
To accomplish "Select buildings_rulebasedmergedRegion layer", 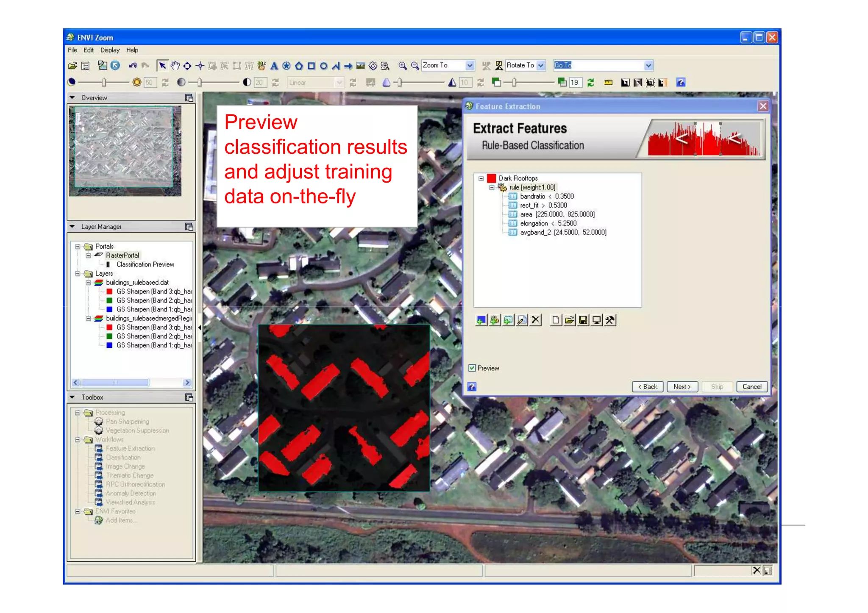I will [x=149, y=319].
